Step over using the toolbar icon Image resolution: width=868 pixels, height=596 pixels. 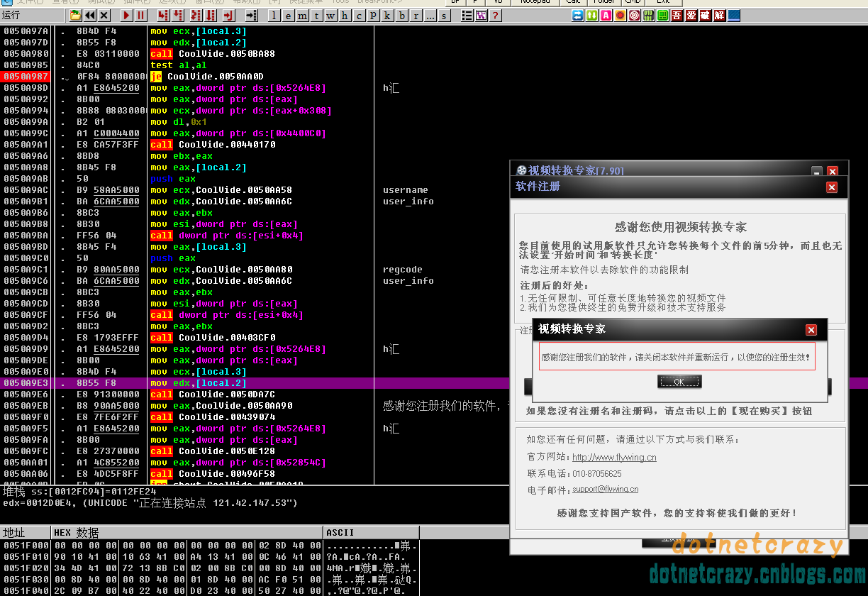177,15
